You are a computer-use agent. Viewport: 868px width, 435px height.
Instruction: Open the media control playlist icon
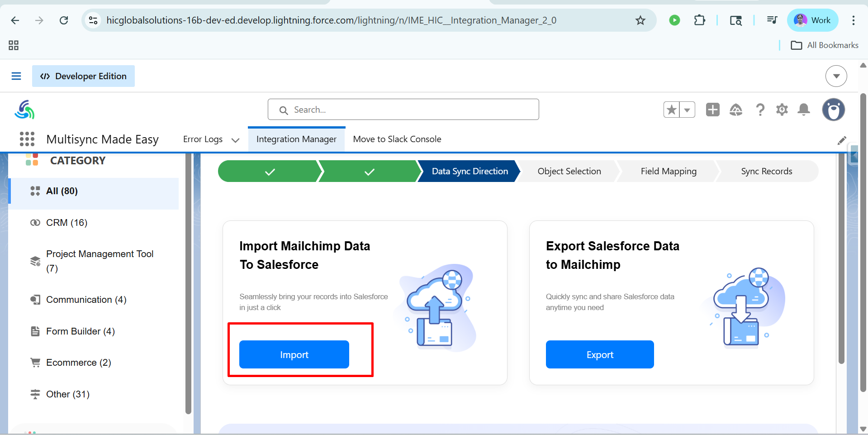pos(772,20)
